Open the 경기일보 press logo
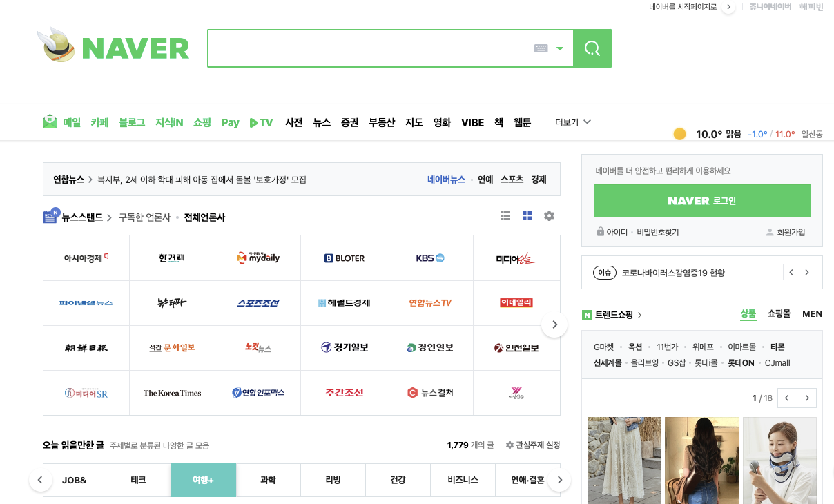The image size is (834, 504). point(344,347)
